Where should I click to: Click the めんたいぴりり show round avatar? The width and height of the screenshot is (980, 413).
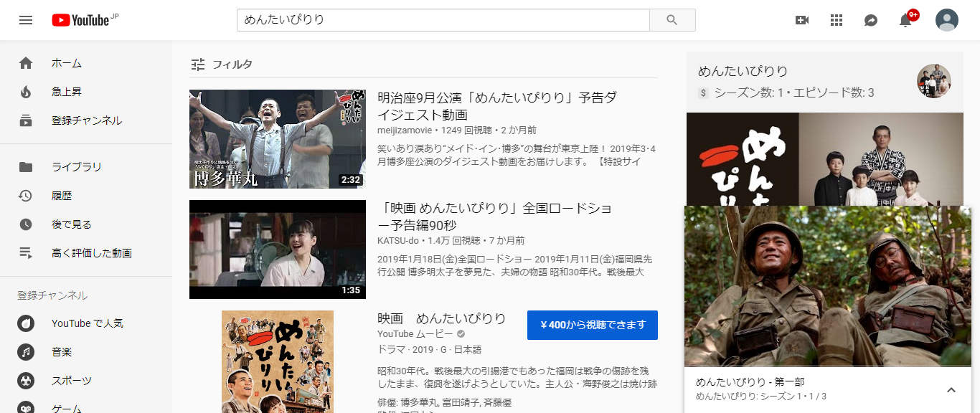[x=934, y=81]
